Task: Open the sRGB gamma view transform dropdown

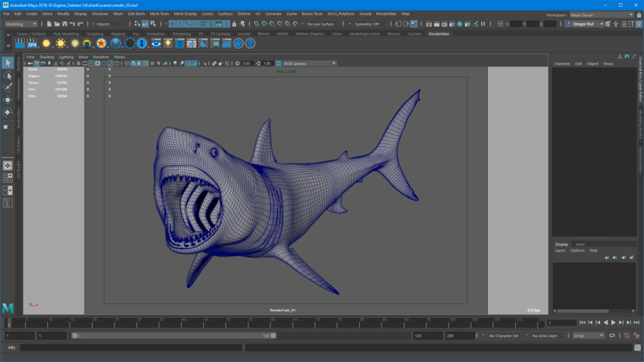Action: point(309,63)
